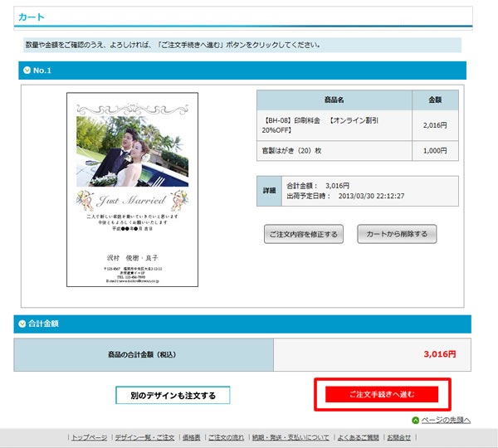Open お問合せ footer link
The height and width of the screenshot is (448, 498).
click(398, 437)
